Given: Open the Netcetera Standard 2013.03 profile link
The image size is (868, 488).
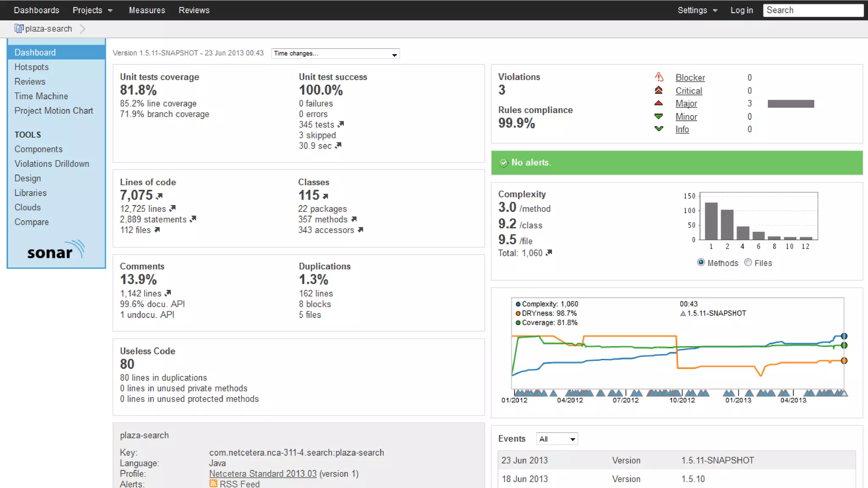Looking at the screenshot, I should click(263, 474).
